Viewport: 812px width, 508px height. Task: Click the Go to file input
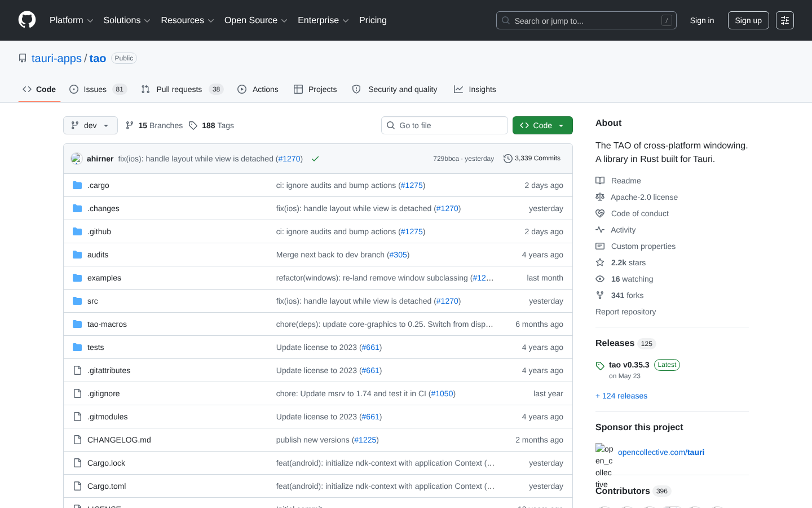click(x=444, y=125)
